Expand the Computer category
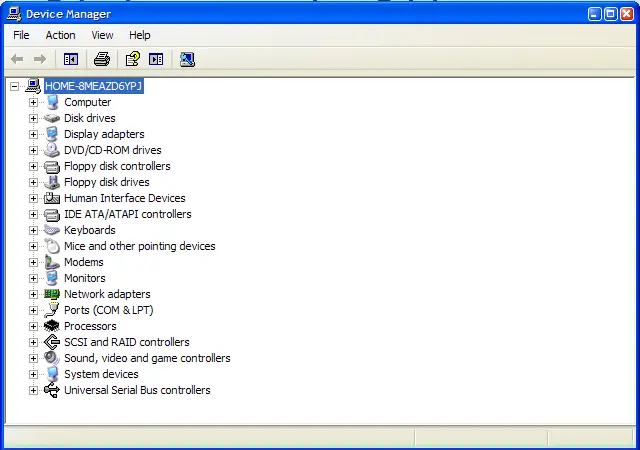This screenshot has height=450, width=640. point(33,102)
